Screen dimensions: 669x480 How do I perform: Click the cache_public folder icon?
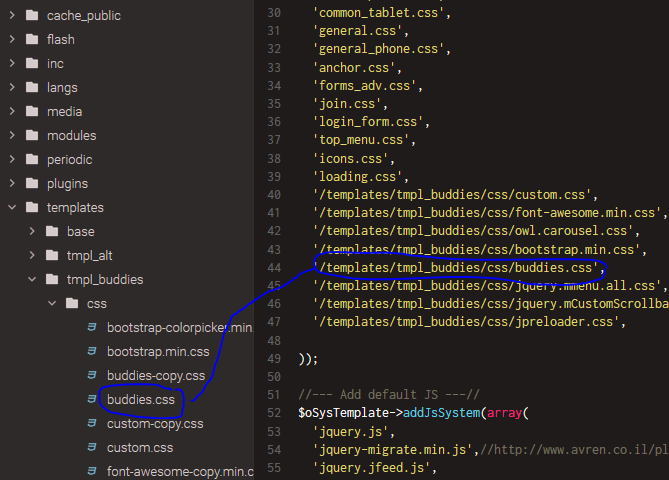[x=31, y=16]
